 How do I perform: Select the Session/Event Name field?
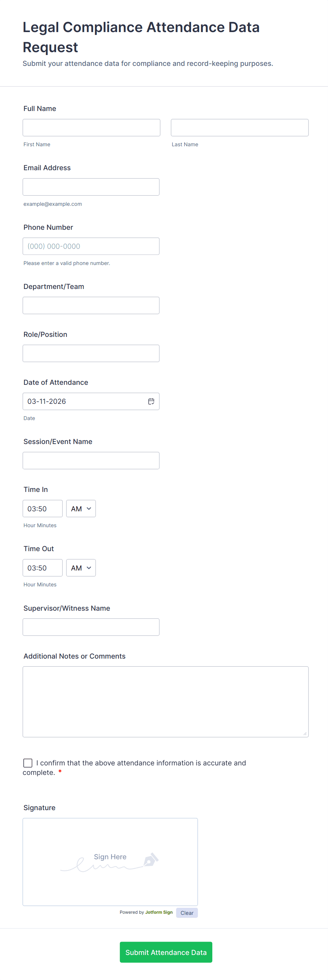coord(91,461)
